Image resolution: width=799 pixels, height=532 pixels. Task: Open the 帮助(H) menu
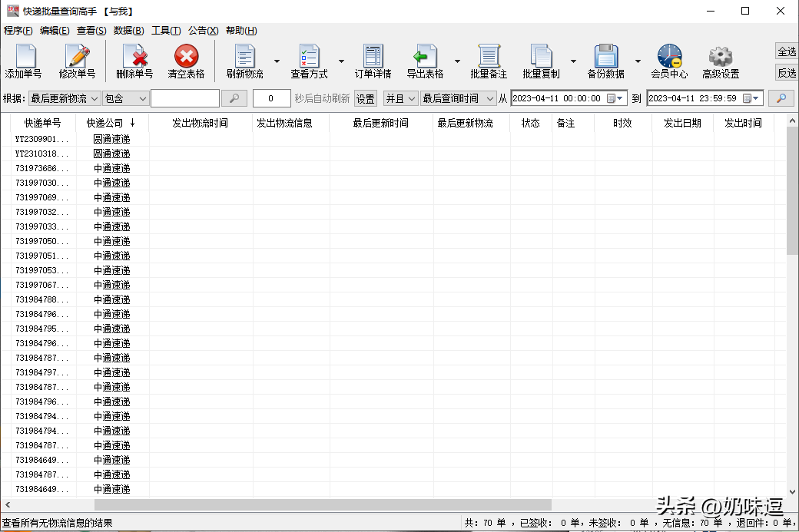(x=241, y=31)
